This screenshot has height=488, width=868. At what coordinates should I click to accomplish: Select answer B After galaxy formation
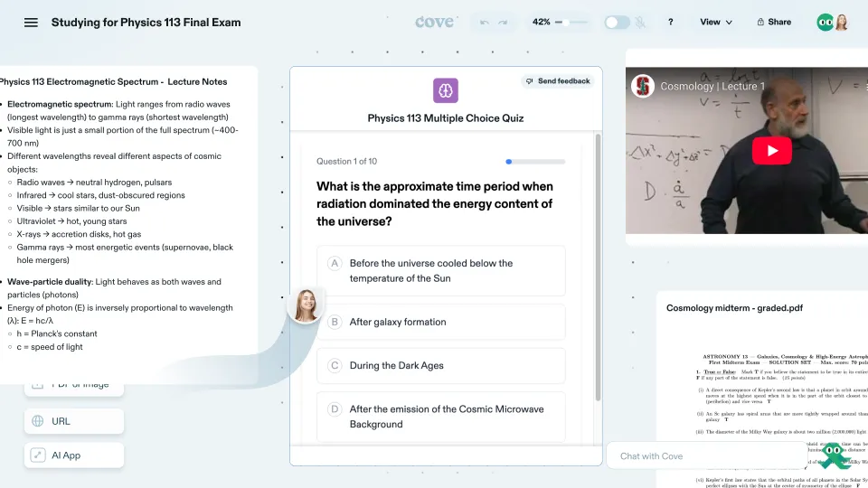click(x=441, y=322)
